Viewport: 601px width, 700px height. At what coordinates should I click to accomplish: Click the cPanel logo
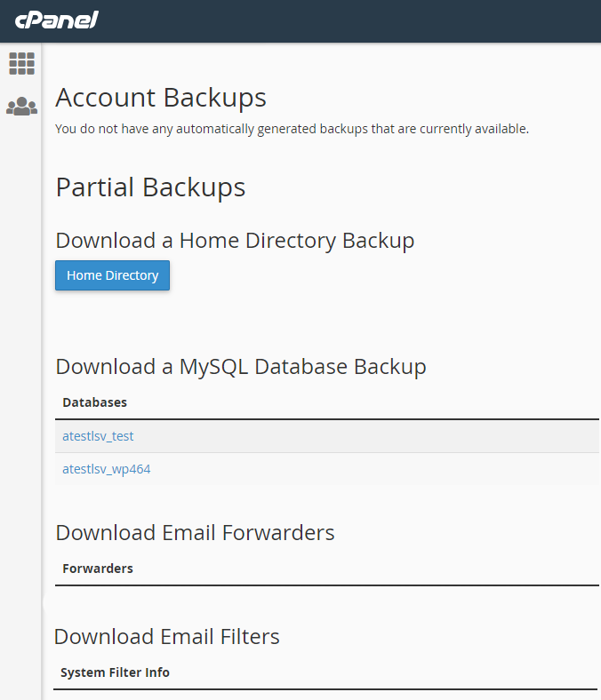pos(57,20)
